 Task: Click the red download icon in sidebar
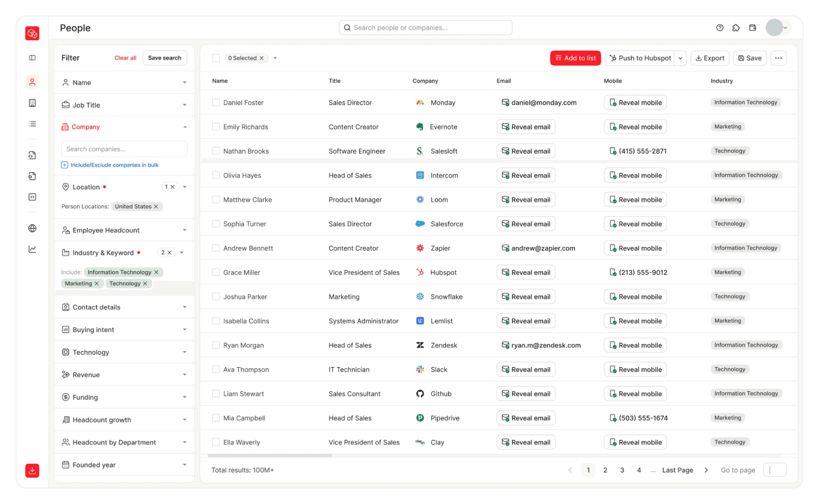(x=32, y=471)
